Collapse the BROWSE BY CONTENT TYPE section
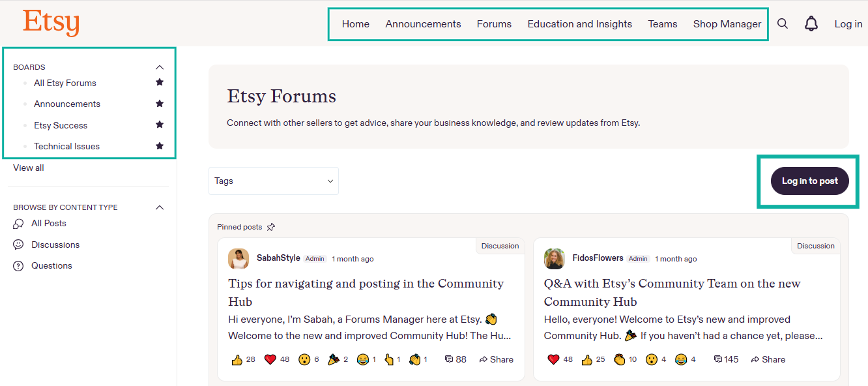Screen dimensions: 868x386 (x=160, y=207)
